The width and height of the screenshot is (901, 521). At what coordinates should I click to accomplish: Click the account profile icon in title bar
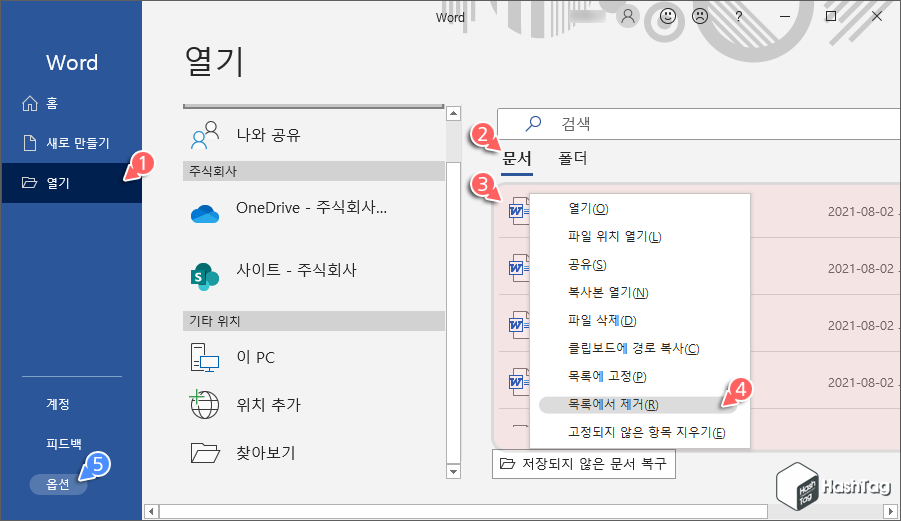(628, 17)
